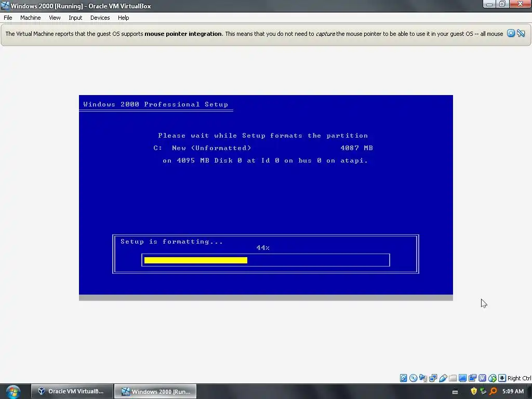This screenshot has width=532, height=399.
Task: Dismiss the mouse integration notification
Action: [511, 33]
